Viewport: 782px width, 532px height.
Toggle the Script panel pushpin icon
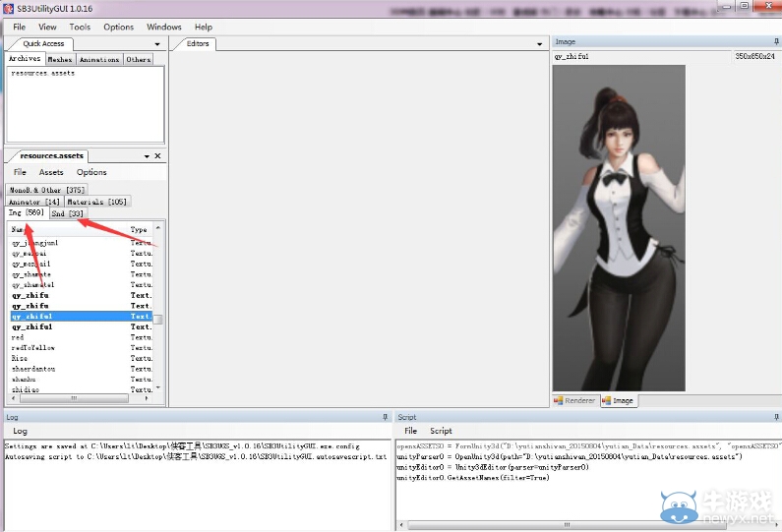point(776,417)
